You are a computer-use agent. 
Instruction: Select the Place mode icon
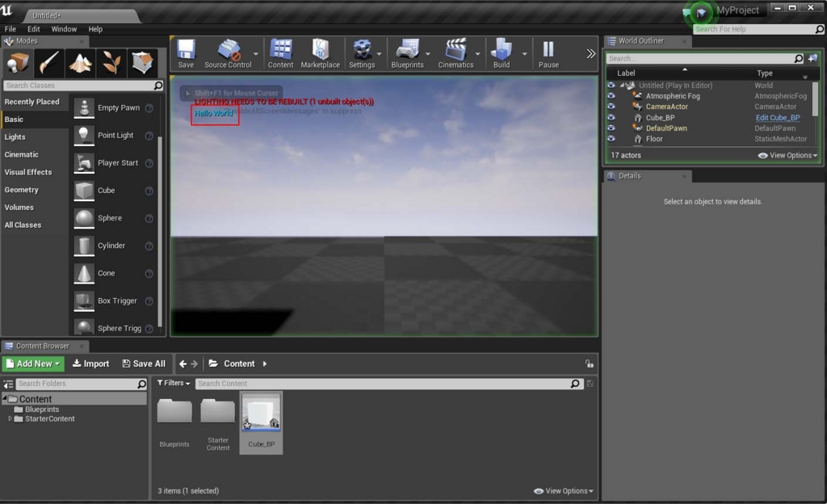[18, 63]
